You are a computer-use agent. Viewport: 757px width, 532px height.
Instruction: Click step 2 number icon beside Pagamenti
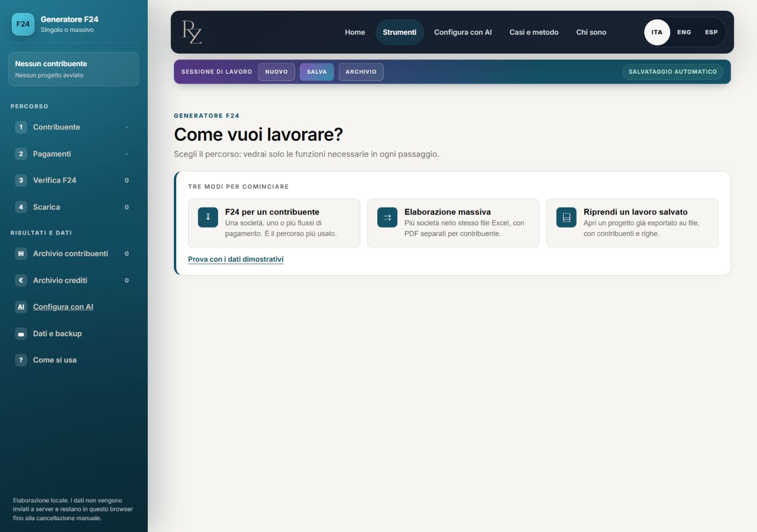point(21,154)
